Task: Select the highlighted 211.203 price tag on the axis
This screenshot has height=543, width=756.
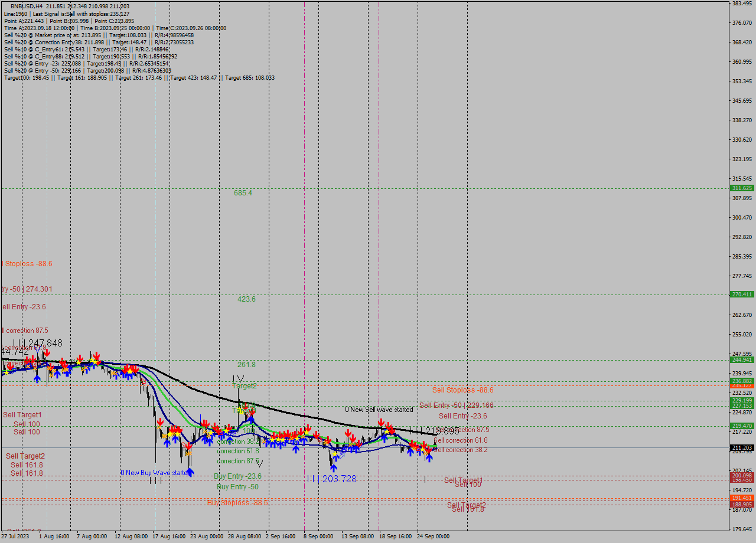Action: click(742, 447)
